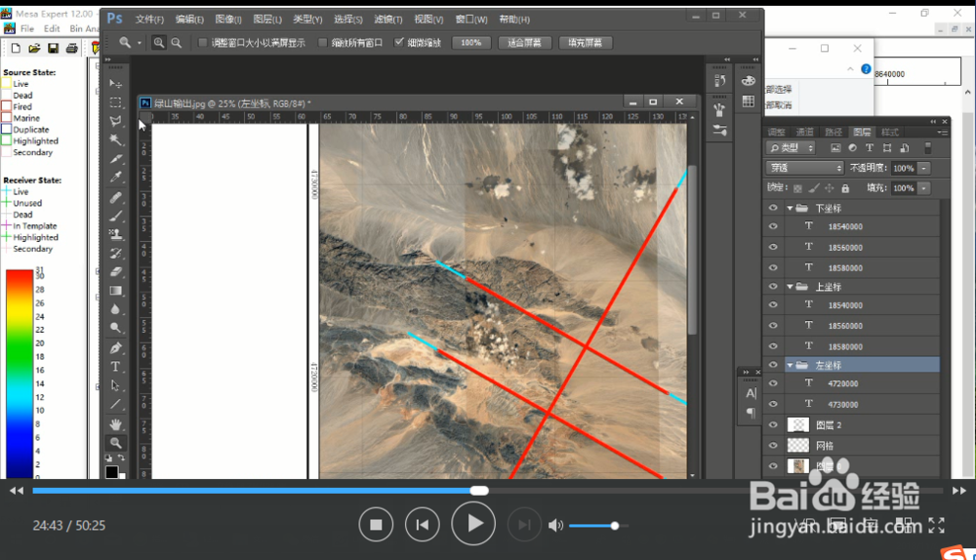Toggle resize windows to fit checkbox
The width and height of the screenshot is (976, 560).
point(202,43)
